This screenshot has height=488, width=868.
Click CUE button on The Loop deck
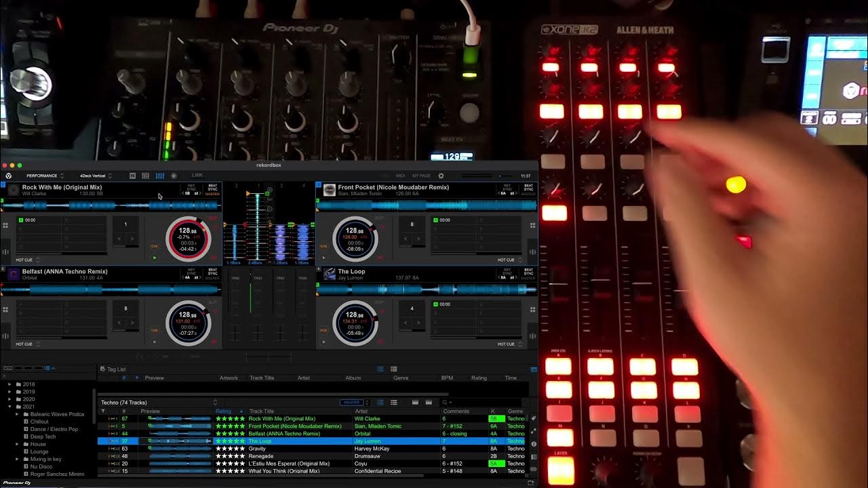pyautogui.click(x=323, y=330)
